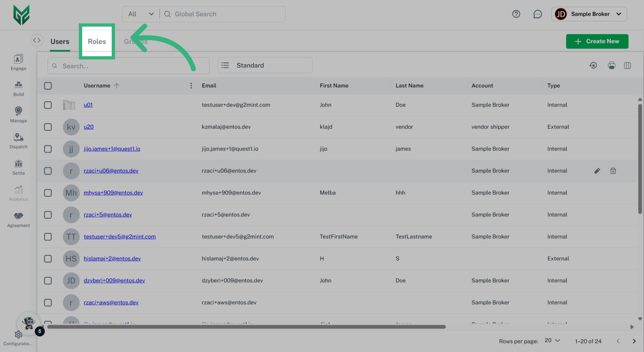
Task: Open the Dispatch truck icon
Action: (x=18, y=141)
